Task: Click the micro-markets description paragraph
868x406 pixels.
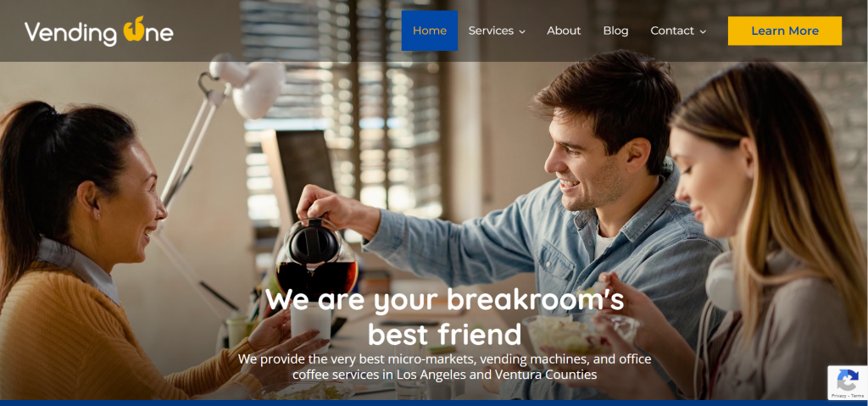Action: [444, 367]
